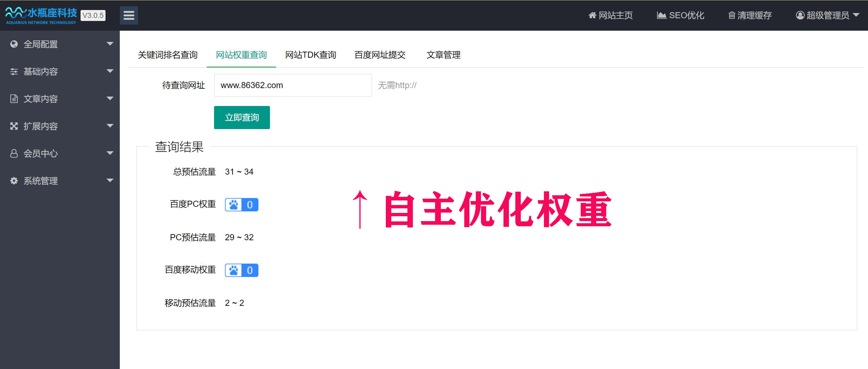Click the globe icon beside 全局配置
This screenshot has width=868, height=369.
14,44
